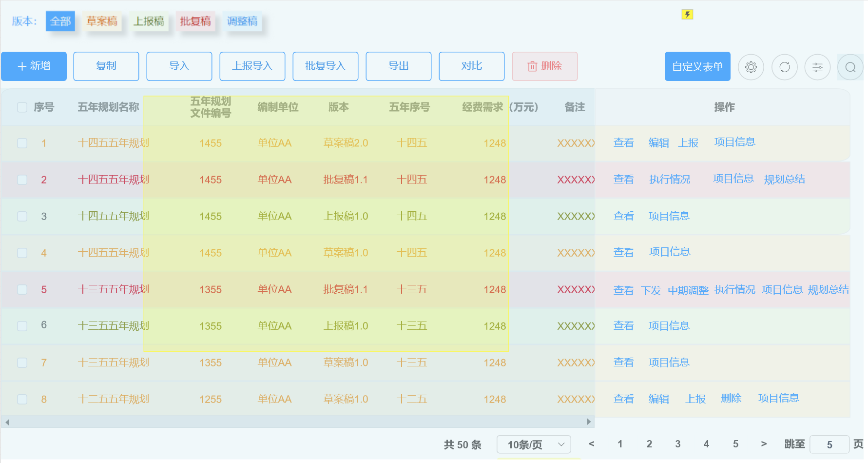
Task: Click 下发 in row 5
Action: click(x=651, y=291)
